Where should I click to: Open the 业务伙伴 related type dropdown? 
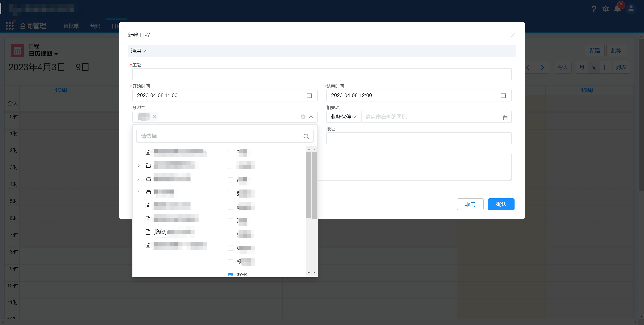pyautogui.click(x=343, y=117)
